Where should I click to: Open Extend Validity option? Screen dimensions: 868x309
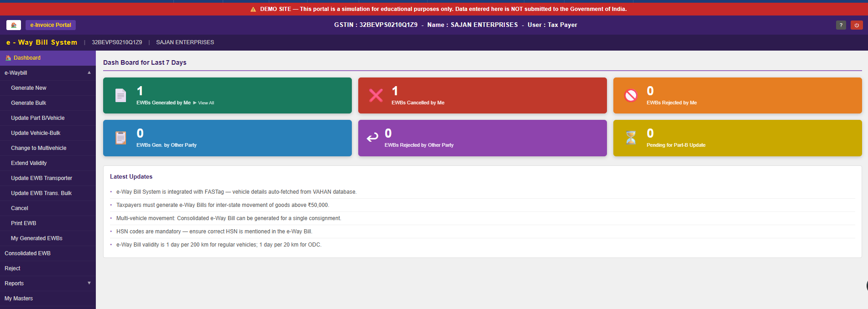[48, 163]
